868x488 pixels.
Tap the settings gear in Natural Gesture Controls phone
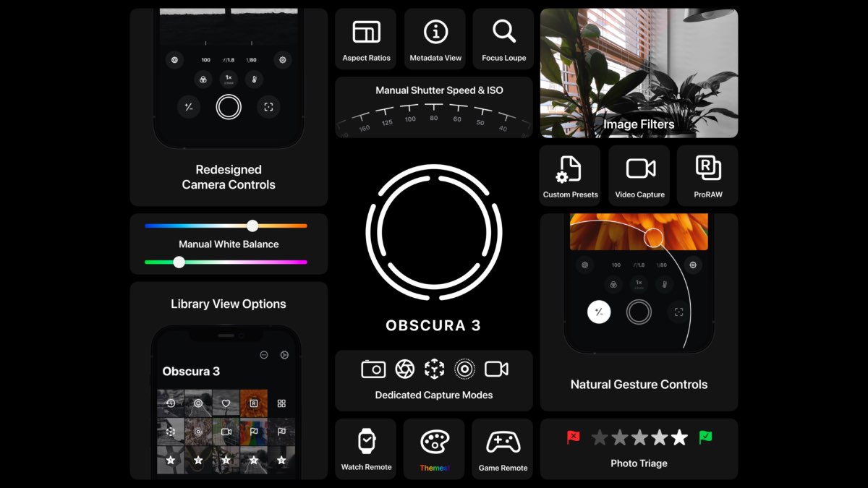(x=693, y=265)
